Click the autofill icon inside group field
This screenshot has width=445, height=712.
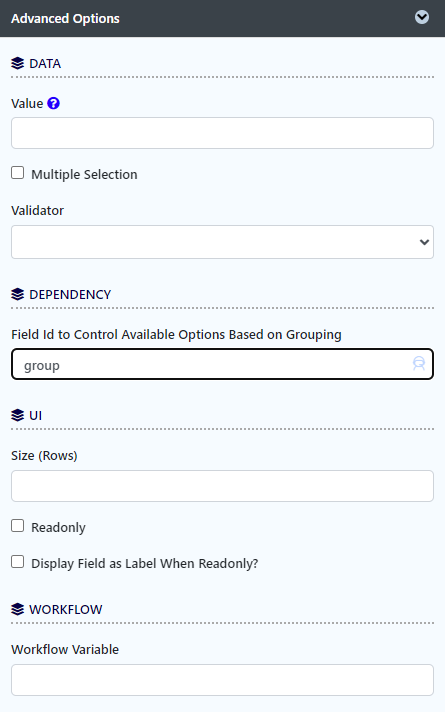[x=419, y=363]
